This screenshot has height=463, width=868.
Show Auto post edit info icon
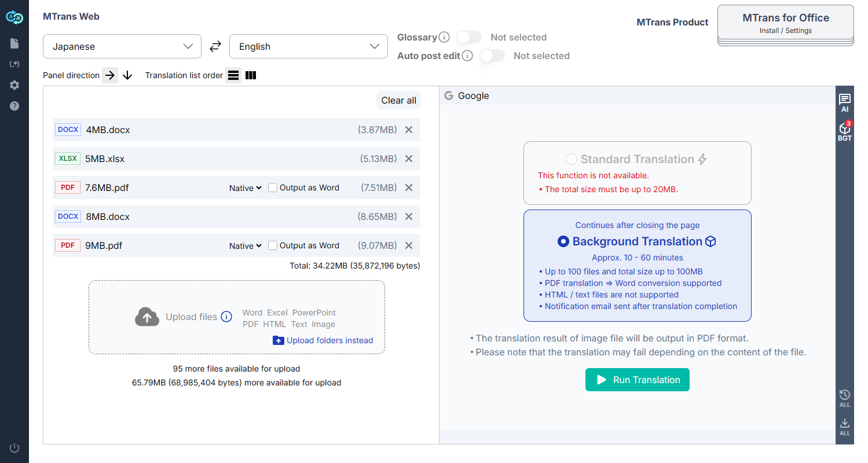point(467,56)
